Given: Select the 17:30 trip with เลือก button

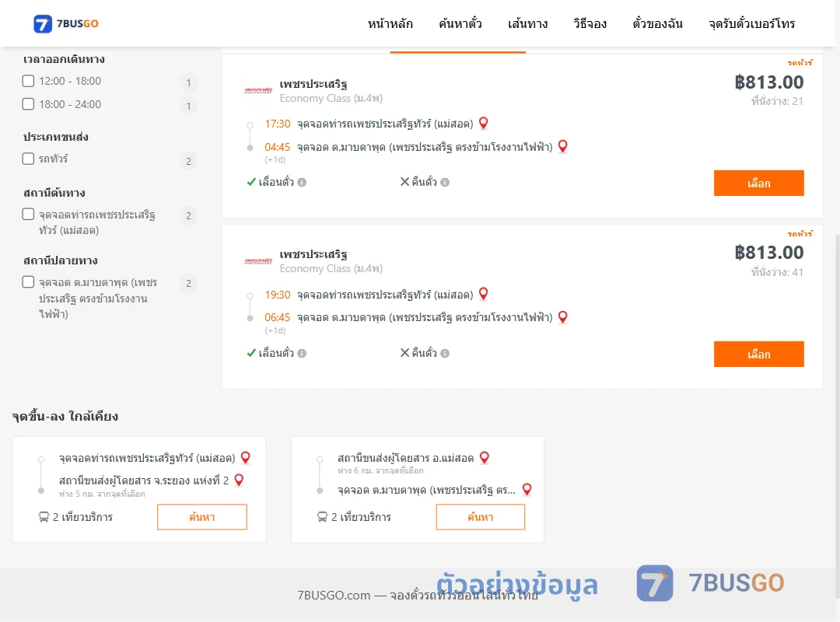Looking at the screenshot, I should (x=758, y=183).
